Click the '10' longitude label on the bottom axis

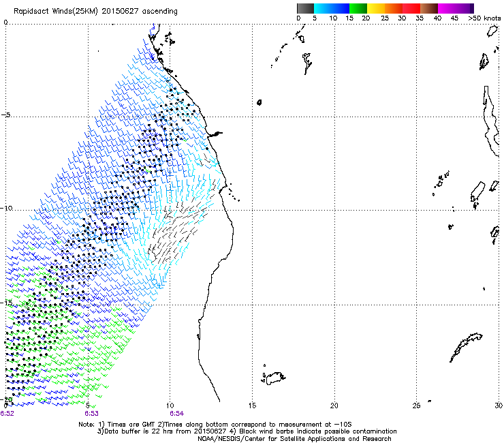pos(170,406)
